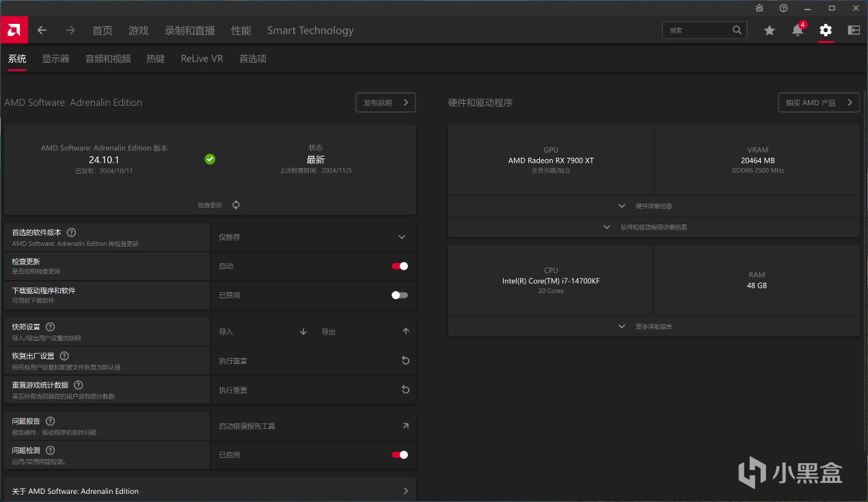Open the 性能 menu
Screen dimensions: 868x502
coord(241,30)
